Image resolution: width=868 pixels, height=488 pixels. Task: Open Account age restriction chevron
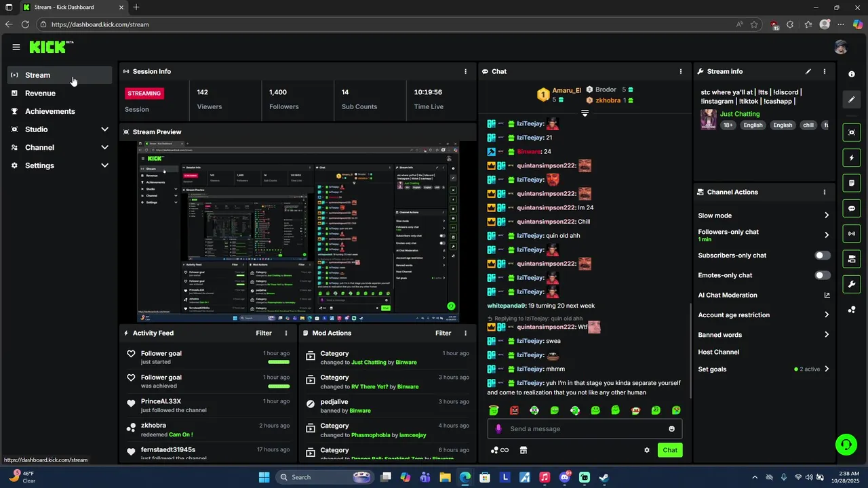[827, 314]
